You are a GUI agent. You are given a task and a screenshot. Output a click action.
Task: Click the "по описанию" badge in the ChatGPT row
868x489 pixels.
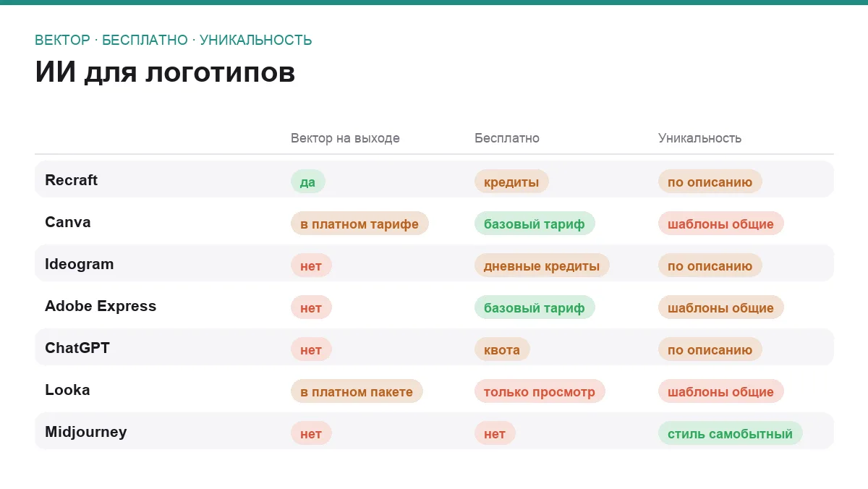click(x=710, y=349)
